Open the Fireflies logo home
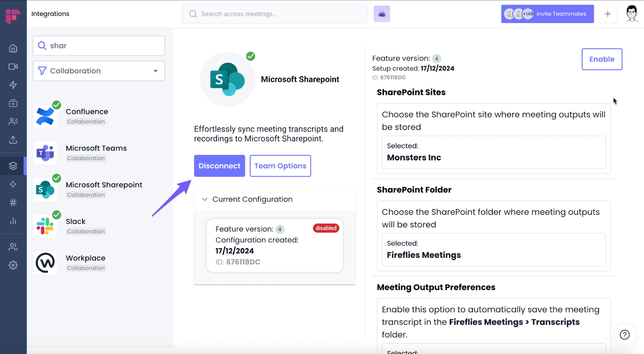Image resolution: width=644 pixels, height=354 pixels. pos(13,16)
